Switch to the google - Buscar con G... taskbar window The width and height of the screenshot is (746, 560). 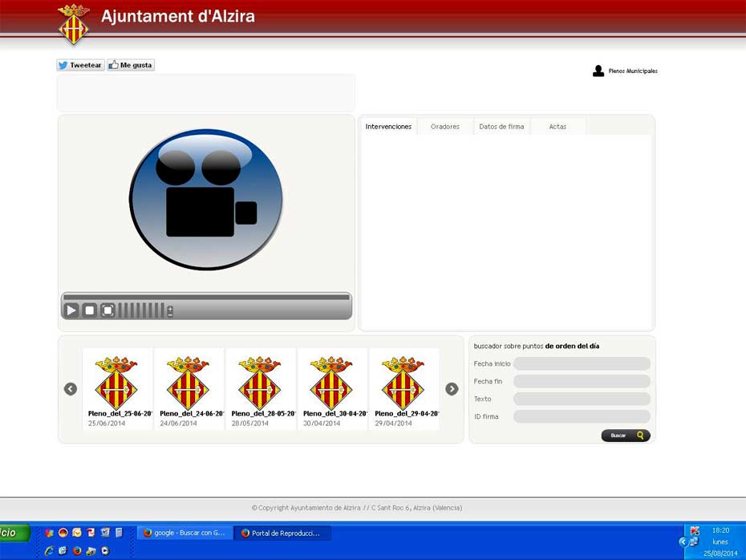click(185, 533)
